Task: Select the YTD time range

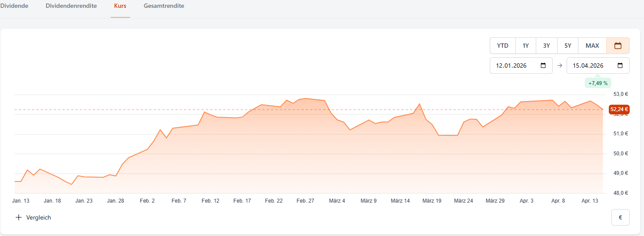Action: pos(503,46)
